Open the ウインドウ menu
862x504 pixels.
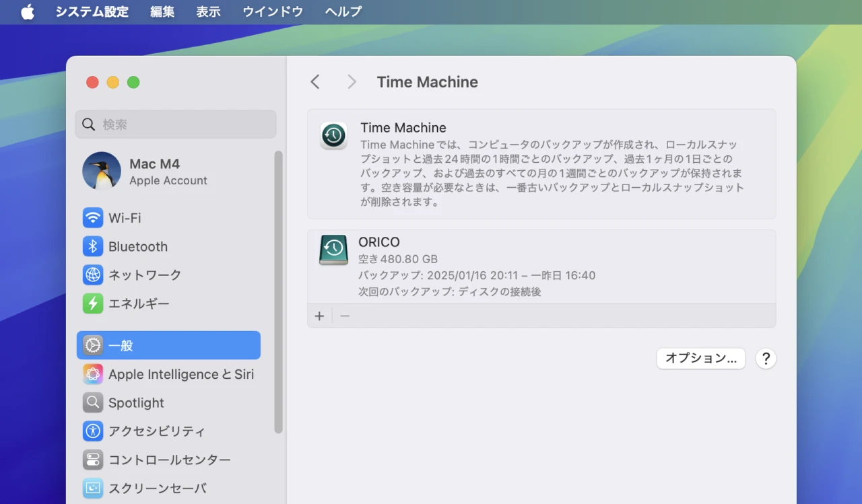click(x=273, y=11)
